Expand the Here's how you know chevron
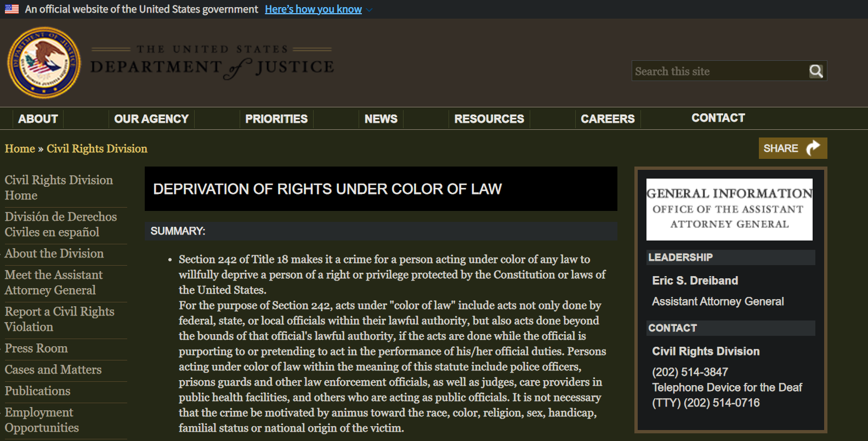The width and height of the screenshot is (868, 441). click(369, 10)
